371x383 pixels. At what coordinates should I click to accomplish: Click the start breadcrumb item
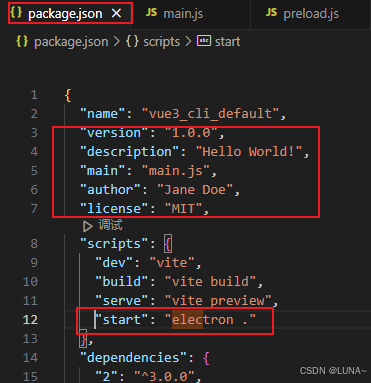(x=227, y=42)
